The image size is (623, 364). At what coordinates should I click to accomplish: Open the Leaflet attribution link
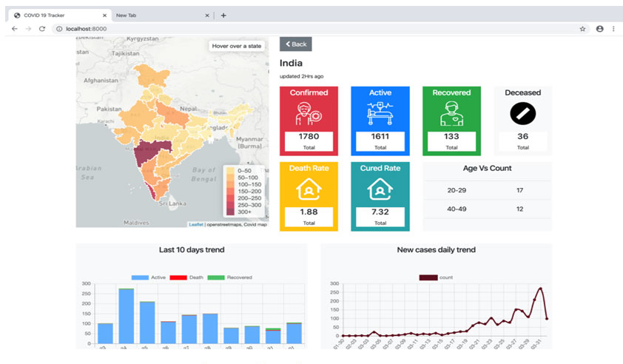click(195, 224)
